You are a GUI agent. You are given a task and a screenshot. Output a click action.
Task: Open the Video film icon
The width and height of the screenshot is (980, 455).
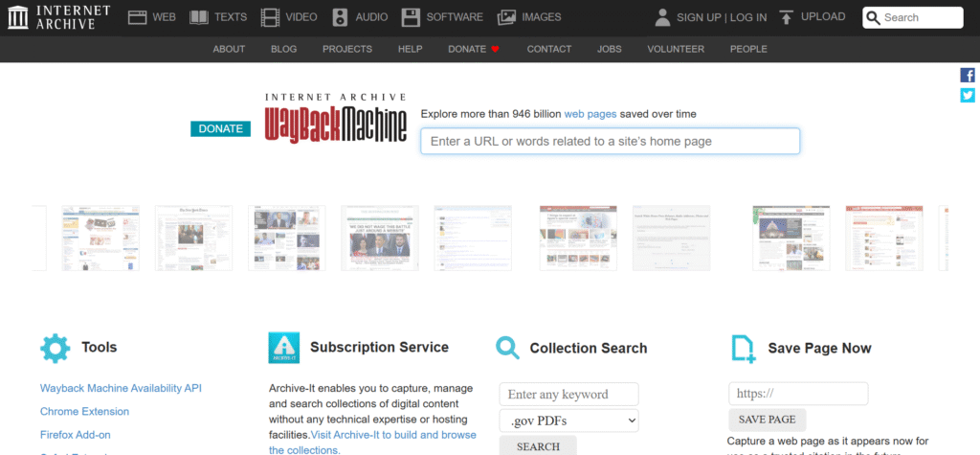270,17
